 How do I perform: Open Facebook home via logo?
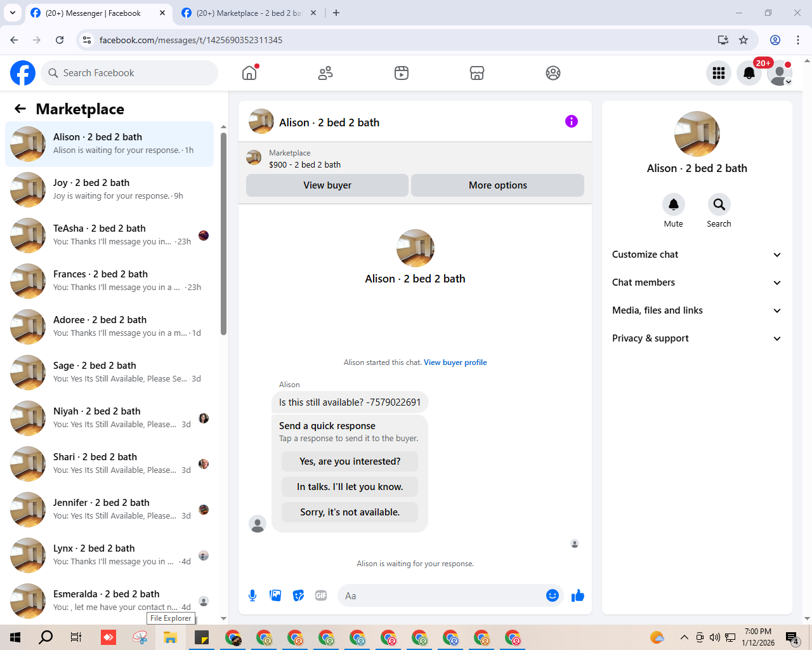pos(23,73)
